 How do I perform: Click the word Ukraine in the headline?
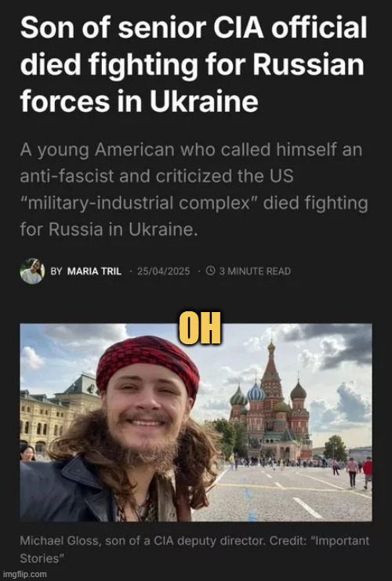click(x=204, y=101)
